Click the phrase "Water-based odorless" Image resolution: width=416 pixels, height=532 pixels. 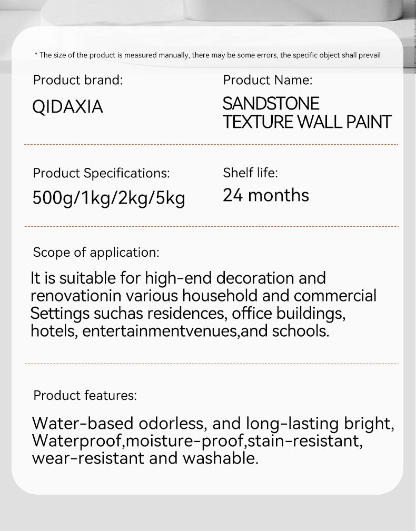[x=118, y=424]
